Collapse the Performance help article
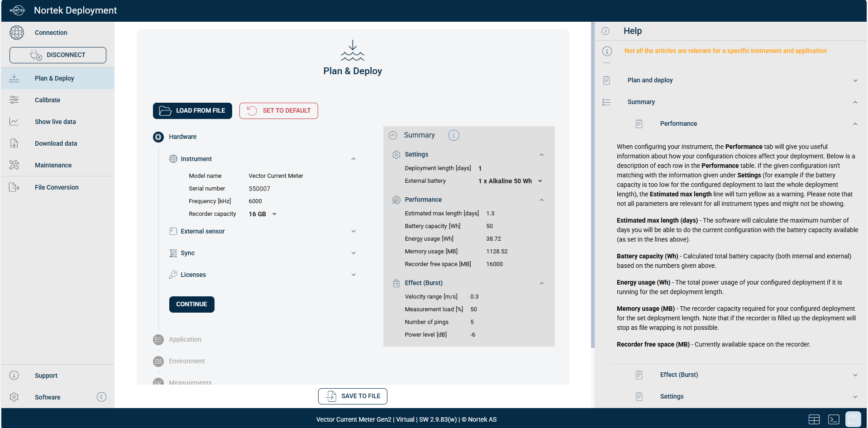 (x=855, y=124)
